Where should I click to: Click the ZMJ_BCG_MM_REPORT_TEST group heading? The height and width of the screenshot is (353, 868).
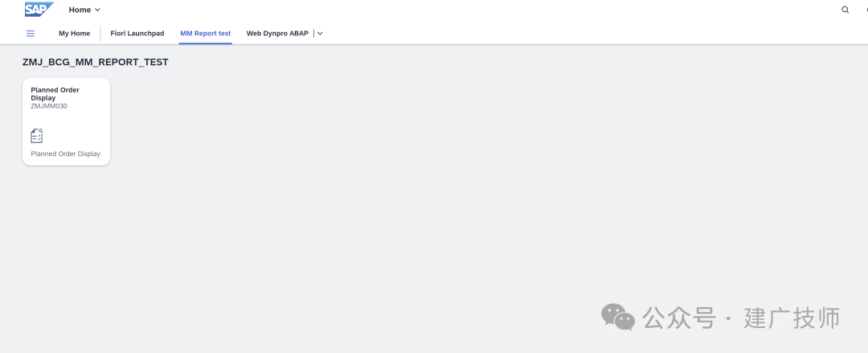click(95, 62)
